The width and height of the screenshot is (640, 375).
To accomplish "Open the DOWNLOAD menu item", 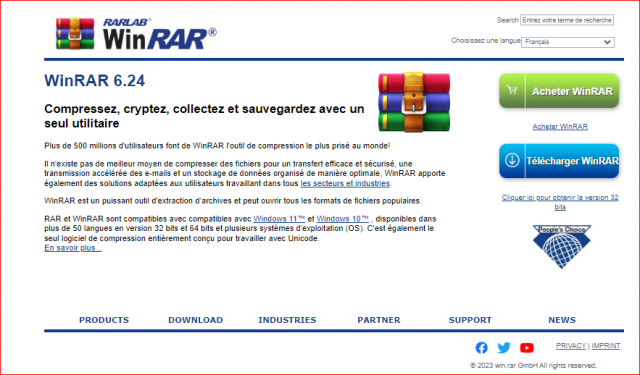I will click(196, 320).
